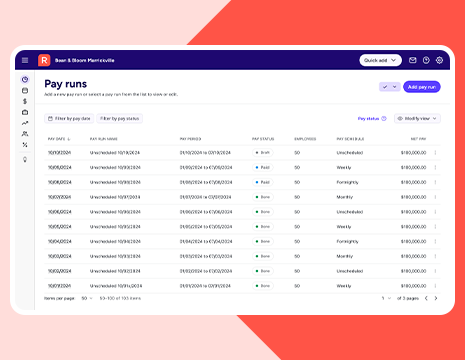Screen dimensions: 465x360
Task: Click the Pay period column header
Action: coord(190,139)
